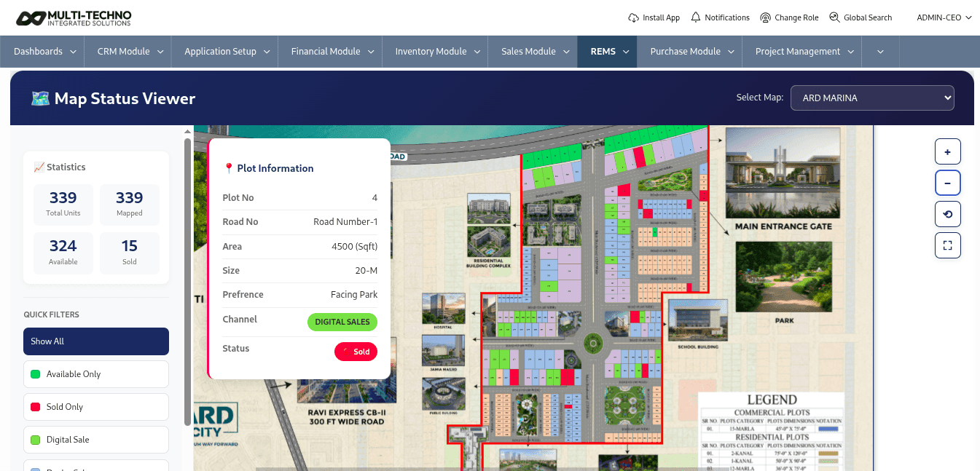The height and width of the screenshot is (471, 980).
Task: Expand the Financial Module chevron
Action: (x=371, y=52)
